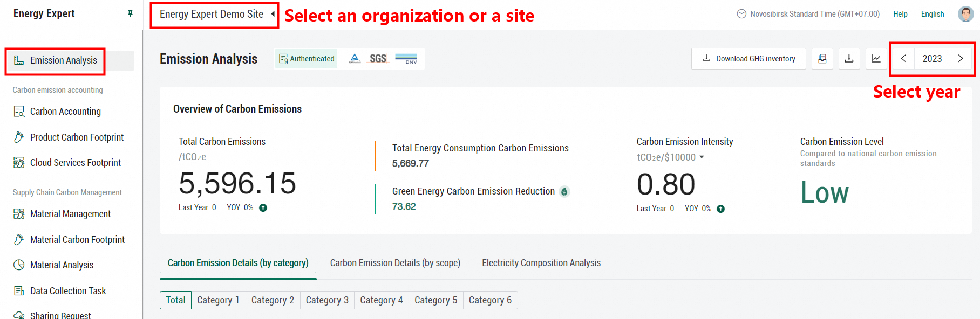Open the Electricity Composition Analysis tab

click(541, 263)
